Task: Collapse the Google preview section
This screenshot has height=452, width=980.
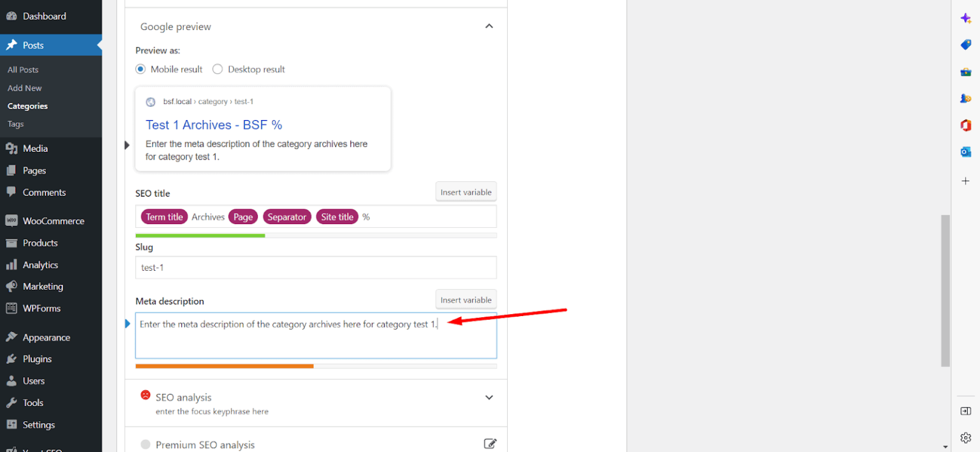Action: [489, 26]
